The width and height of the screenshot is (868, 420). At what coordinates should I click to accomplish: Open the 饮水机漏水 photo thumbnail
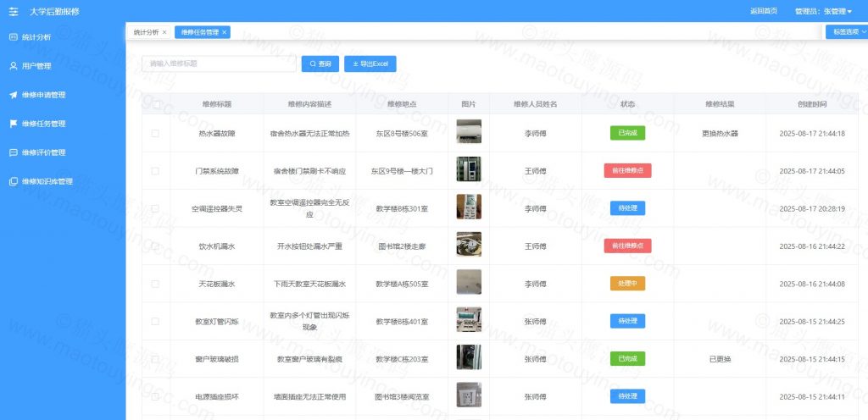pyautogui.click(x=469, y=244)
